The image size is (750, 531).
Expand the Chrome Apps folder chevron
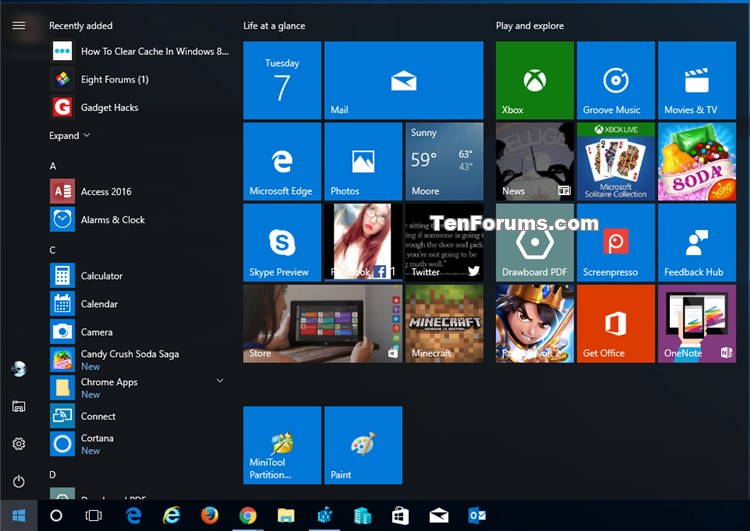pyautogui.click(x=220, y=381)
